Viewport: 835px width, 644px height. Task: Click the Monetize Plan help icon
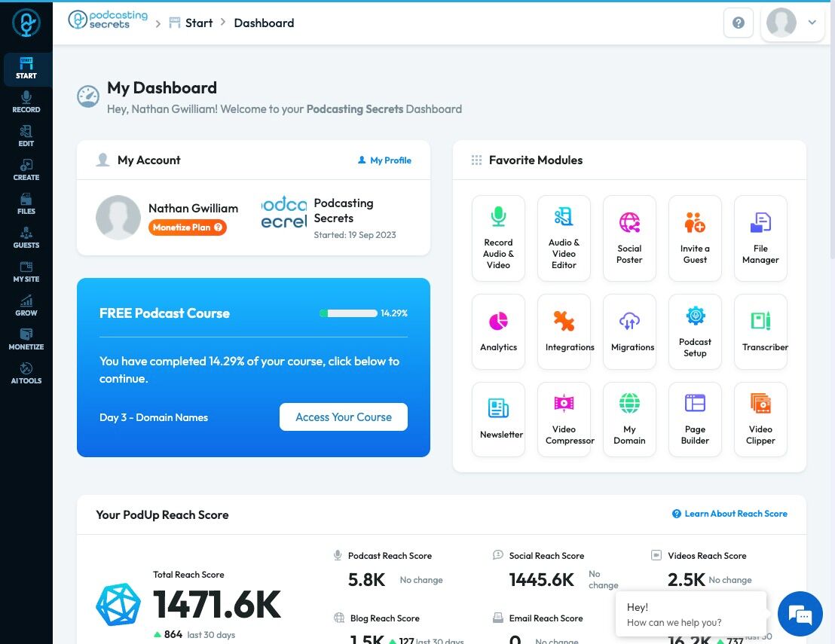click(x=218, y=227)
